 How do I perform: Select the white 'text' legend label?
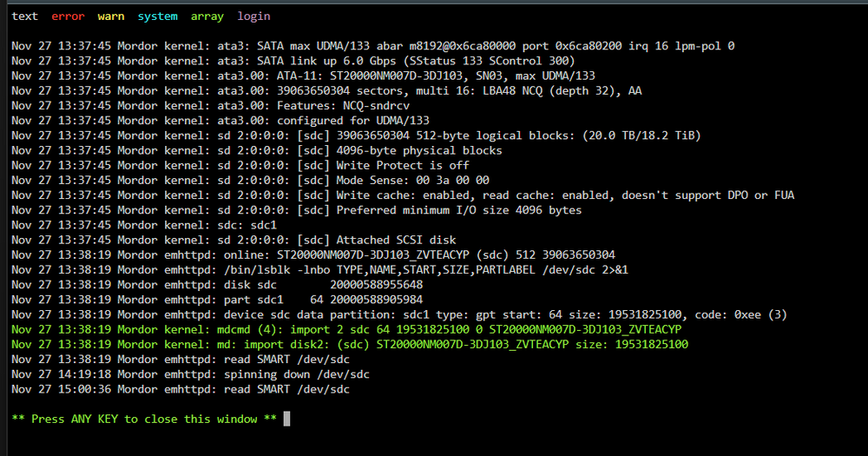[25, 16]
